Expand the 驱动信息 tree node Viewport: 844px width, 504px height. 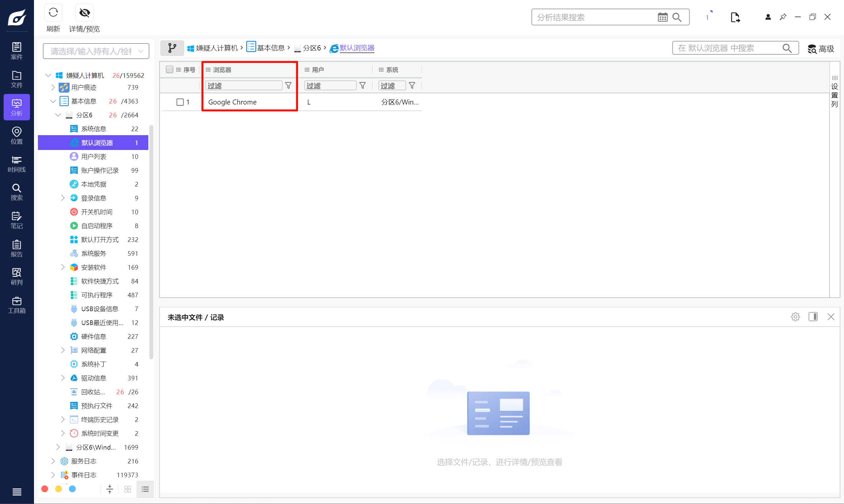(63, 378)
